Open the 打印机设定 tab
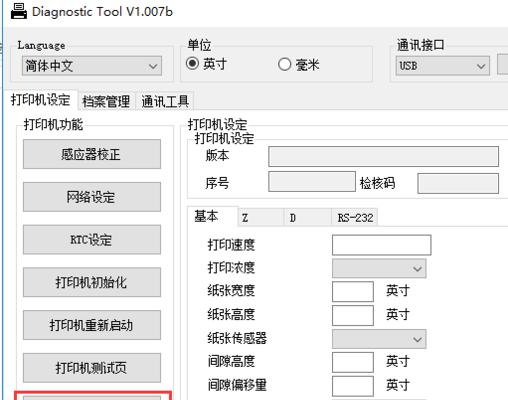Viewport: 508px width, 400px height. [41, 100]
